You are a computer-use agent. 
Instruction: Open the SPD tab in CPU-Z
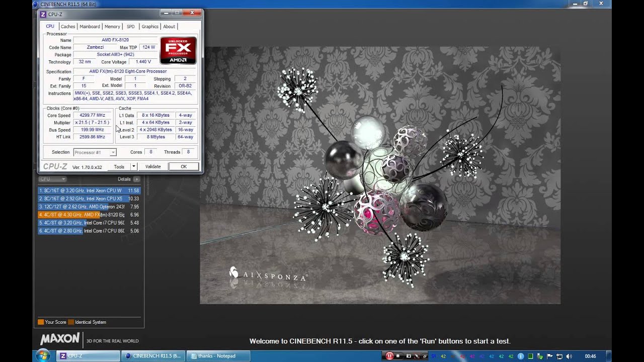(x=130, y=27)
